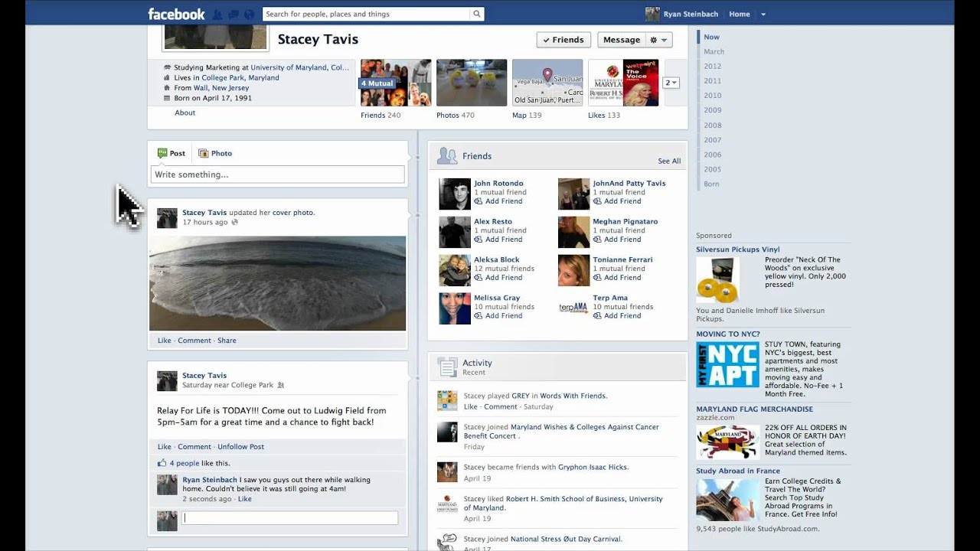
Task: Add Friend icon for Alex Resto
Action: pos(478,240)
